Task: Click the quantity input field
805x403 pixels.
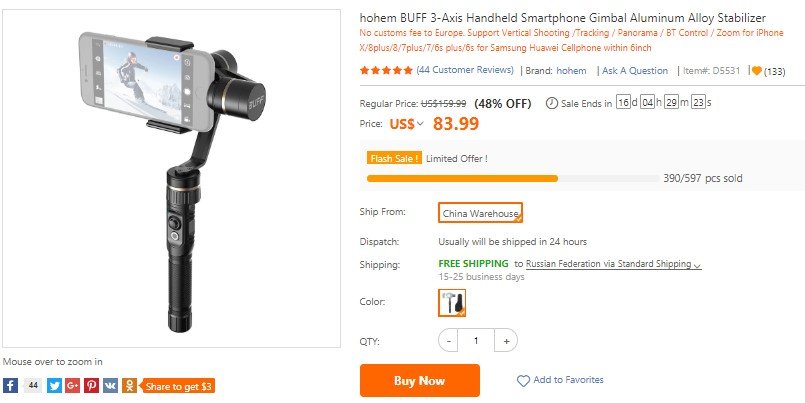Action: 477,341
